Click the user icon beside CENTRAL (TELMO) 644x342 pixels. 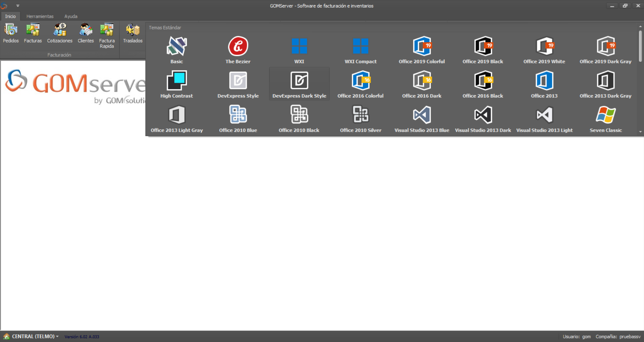(7, 336)
